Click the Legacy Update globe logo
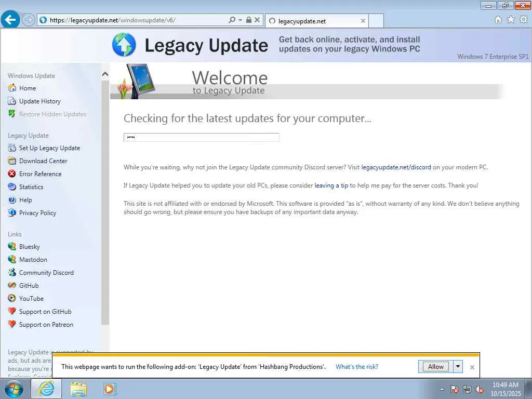 pyautogui.click(x=124, y=45)
